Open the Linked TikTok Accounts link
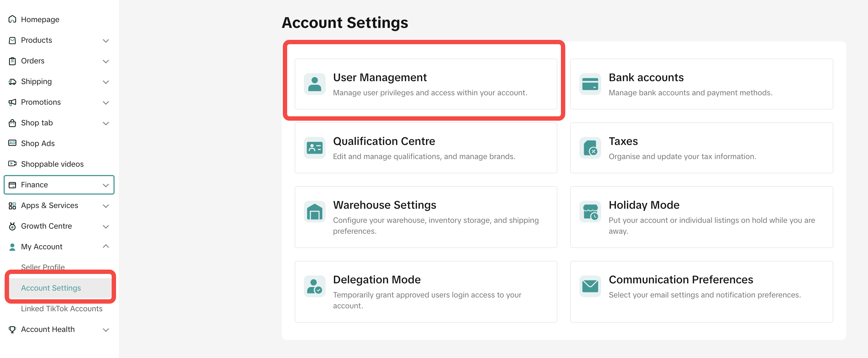Viewport: 868px width, 358px height. coord(62,309)
